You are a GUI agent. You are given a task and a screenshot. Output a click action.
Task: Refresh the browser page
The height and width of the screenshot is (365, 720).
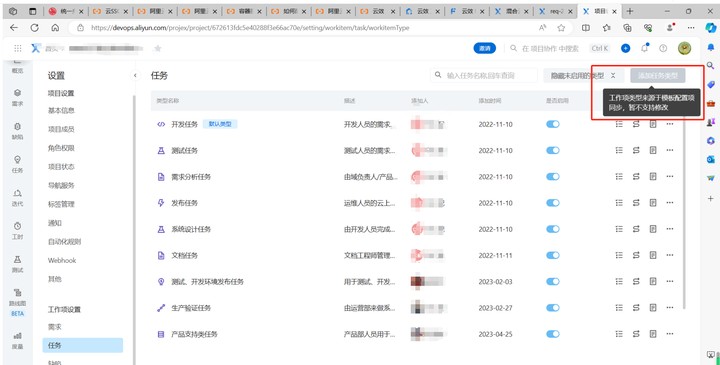pos(34,28)
